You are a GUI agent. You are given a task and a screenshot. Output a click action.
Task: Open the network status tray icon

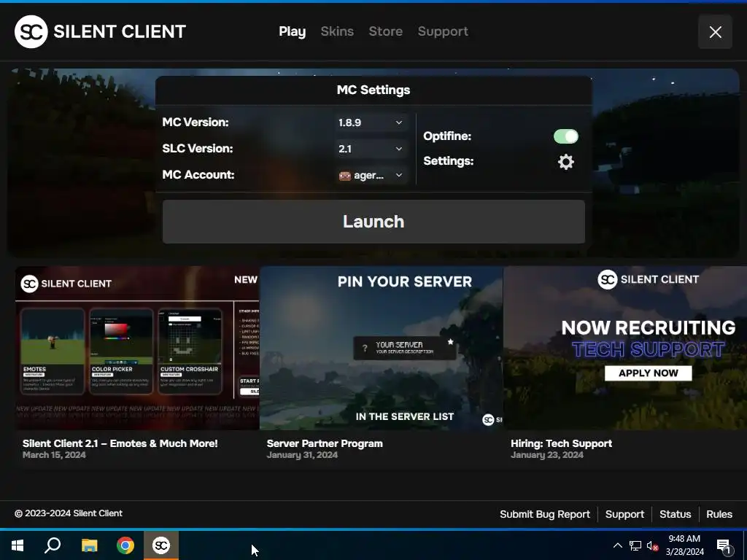pos(635,545)
